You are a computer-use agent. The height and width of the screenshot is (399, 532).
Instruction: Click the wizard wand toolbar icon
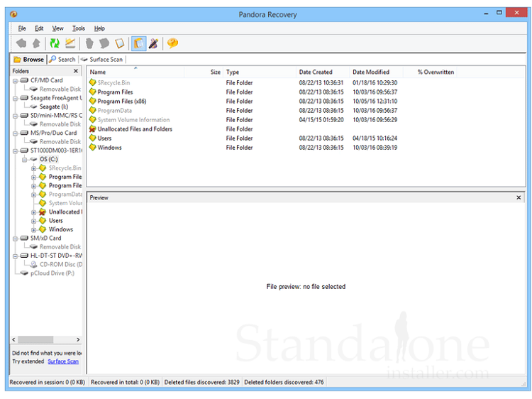click(x=153, y=43)
